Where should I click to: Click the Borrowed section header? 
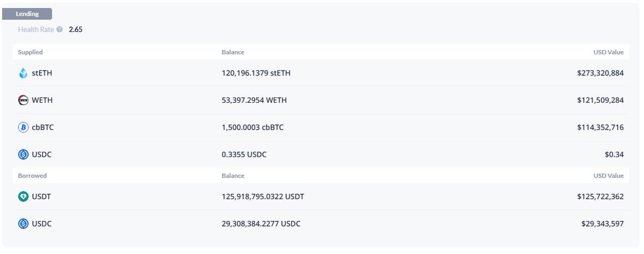(32, 175)
